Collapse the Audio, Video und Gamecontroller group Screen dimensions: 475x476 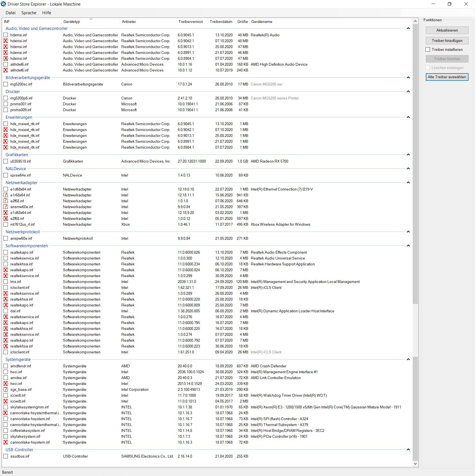pyautogui.click(x=408, y=28)
